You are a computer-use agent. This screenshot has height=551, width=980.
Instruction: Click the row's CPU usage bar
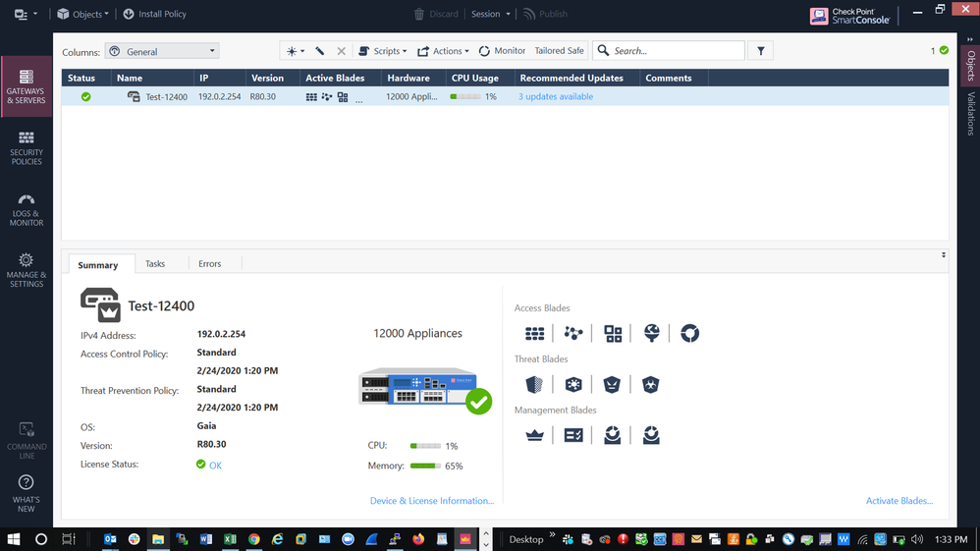pyautogui.click(x=465, y=97)
